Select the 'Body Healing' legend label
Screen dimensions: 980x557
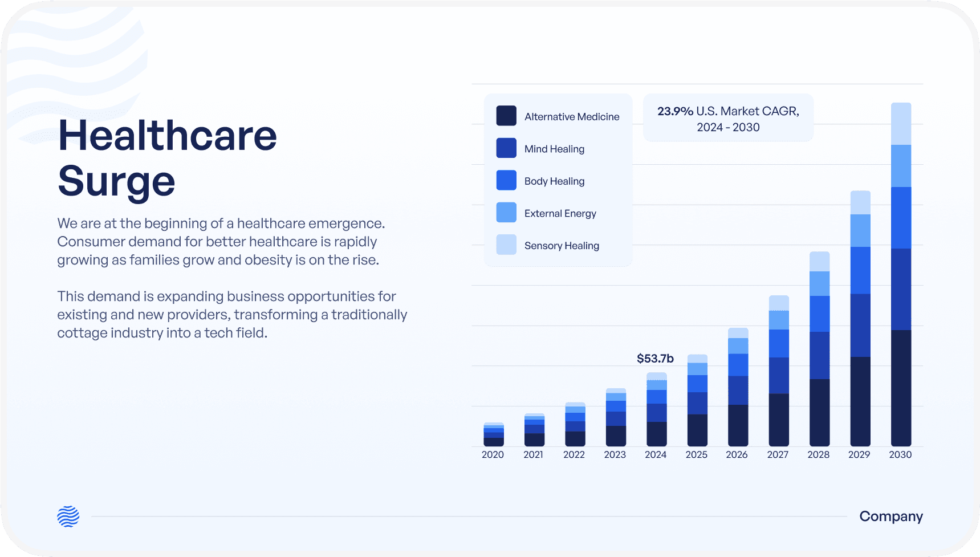click(554, 181)
